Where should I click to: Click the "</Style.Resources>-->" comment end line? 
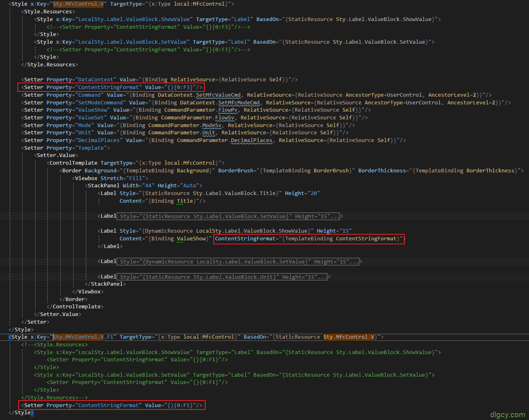pyautogui.click(x=54, y=398)
